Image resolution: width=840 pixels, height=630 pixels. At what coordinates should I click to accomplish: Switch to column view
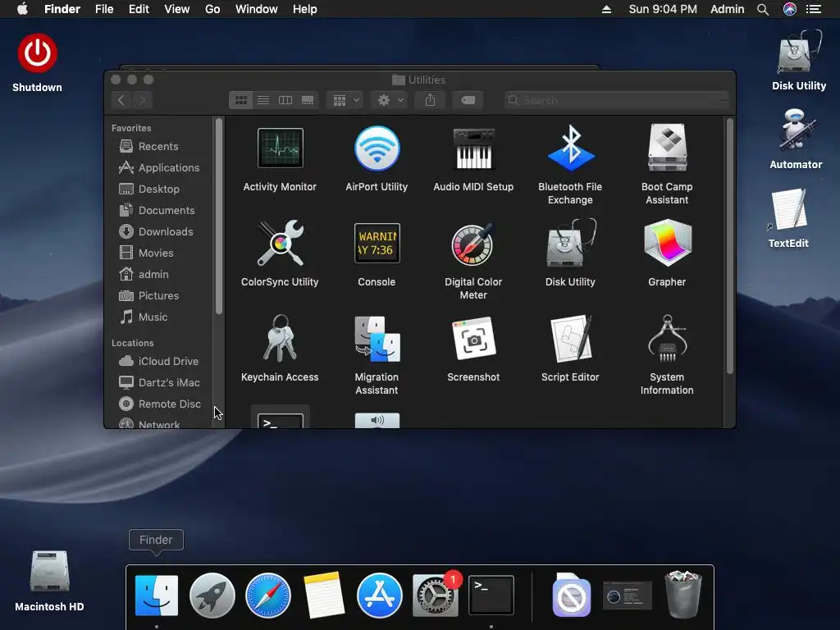coord(285,100)
